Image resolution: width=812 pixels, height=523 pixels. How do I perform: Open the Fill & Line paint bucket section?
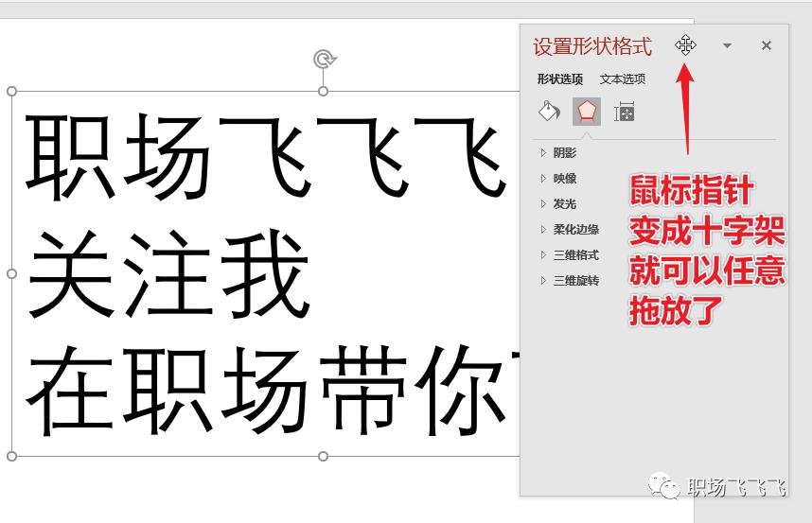click(549, 112)
